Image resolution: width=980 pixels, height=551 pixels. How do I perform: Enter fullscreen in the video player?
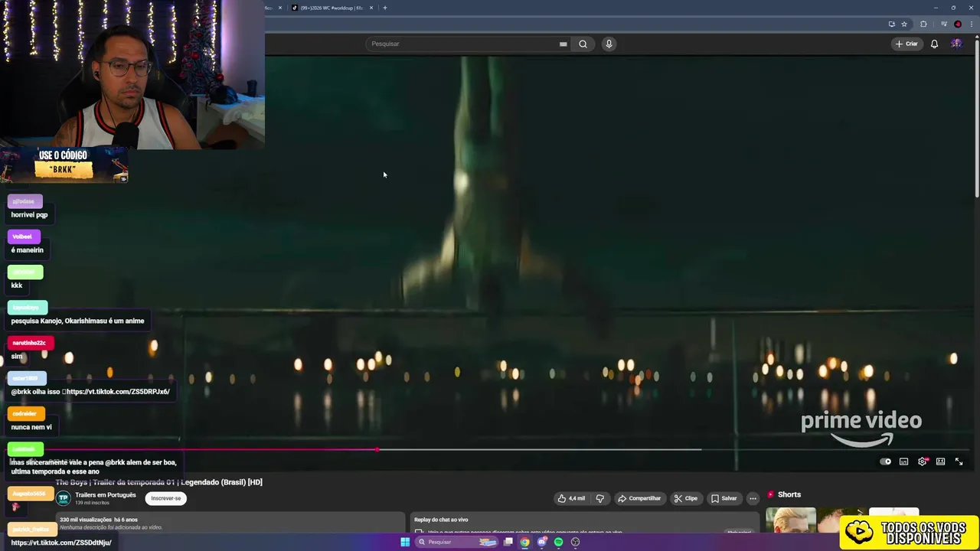959,461
